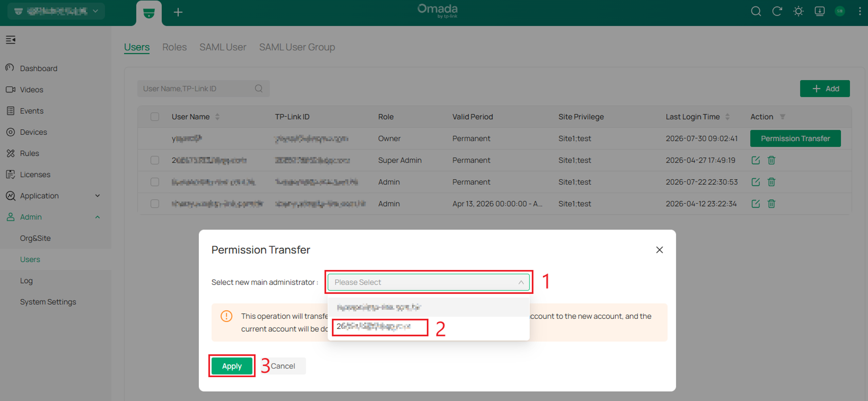This screenshot has width=868, height=401.
Task: Click the download icon in top bar
Action: [819, 12]
